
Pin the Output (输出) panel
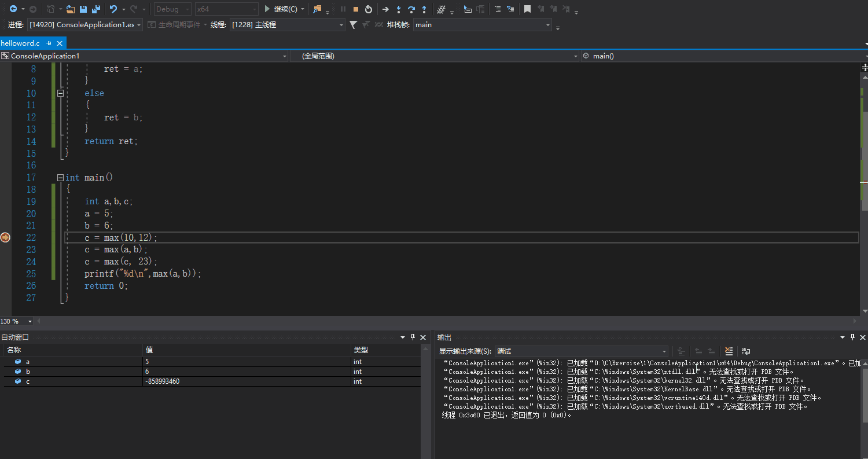click(x=853, y=337)
